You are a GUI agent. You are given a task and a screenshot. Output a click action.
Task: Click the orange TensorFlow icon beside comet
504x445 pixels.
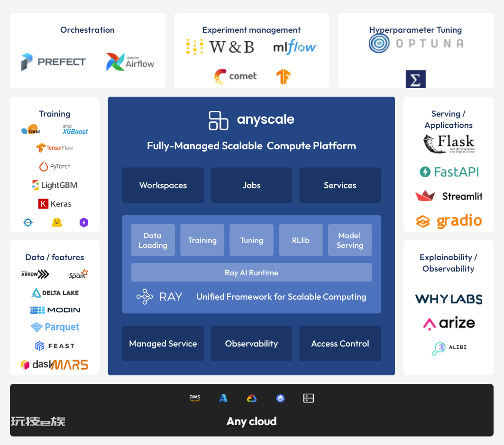click(x=284, y=77)
